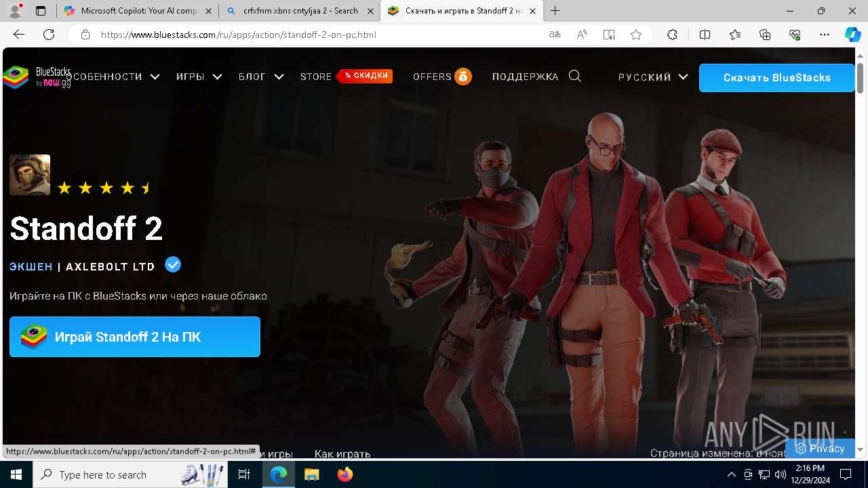
Task: Click the page vertical scrollbar thumb
Action: (861, 77)
